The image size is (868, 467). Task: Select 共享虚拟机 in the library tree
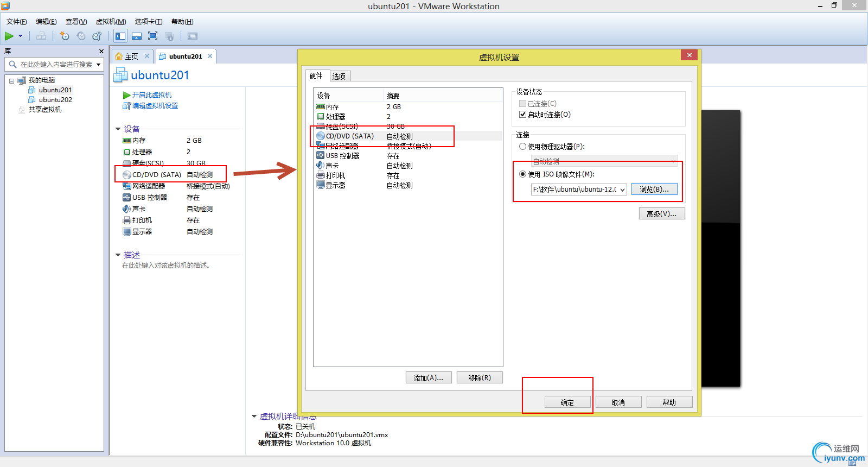45,110
